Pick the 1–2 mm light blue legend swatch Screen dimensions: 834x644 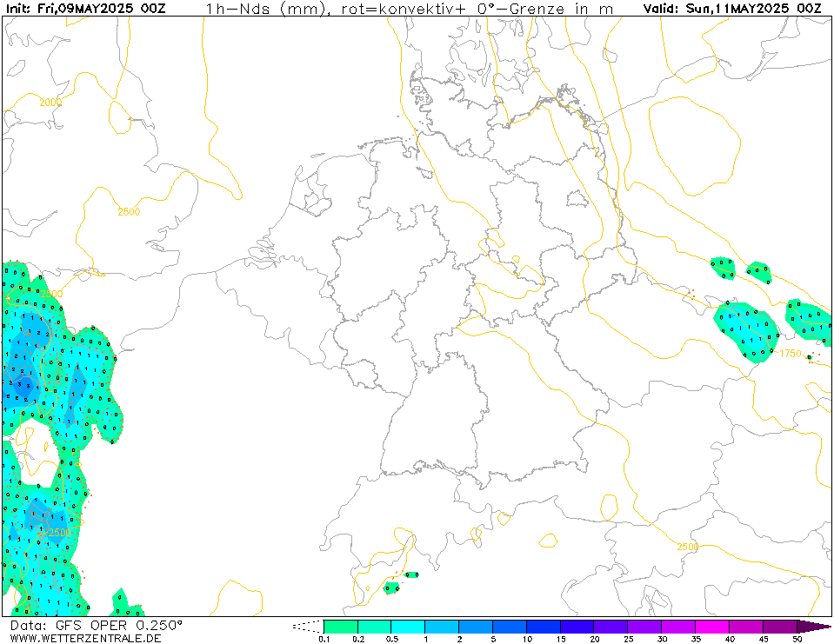pos(442,627)
